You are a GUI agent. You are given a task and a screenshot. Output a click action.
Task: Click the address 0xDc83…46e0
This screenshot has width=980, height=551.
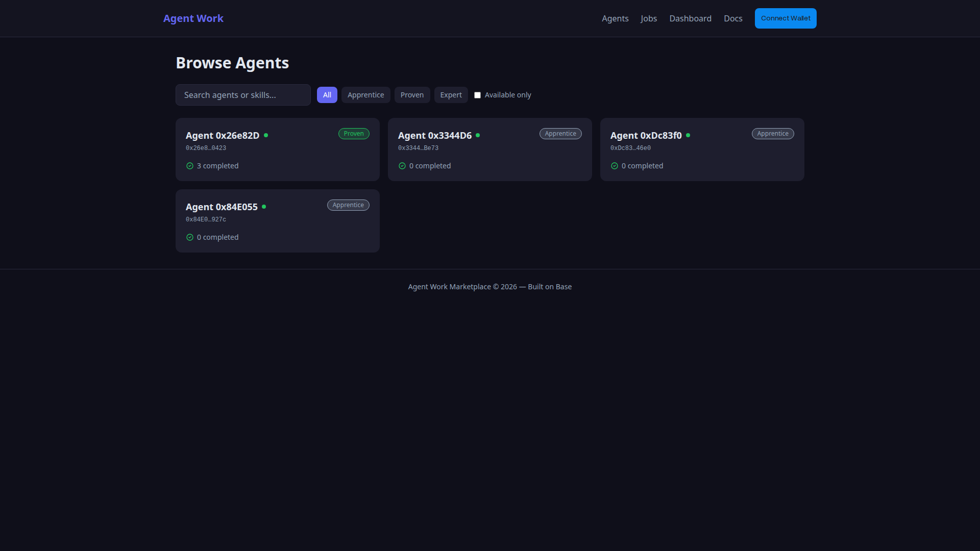[630, 148]
